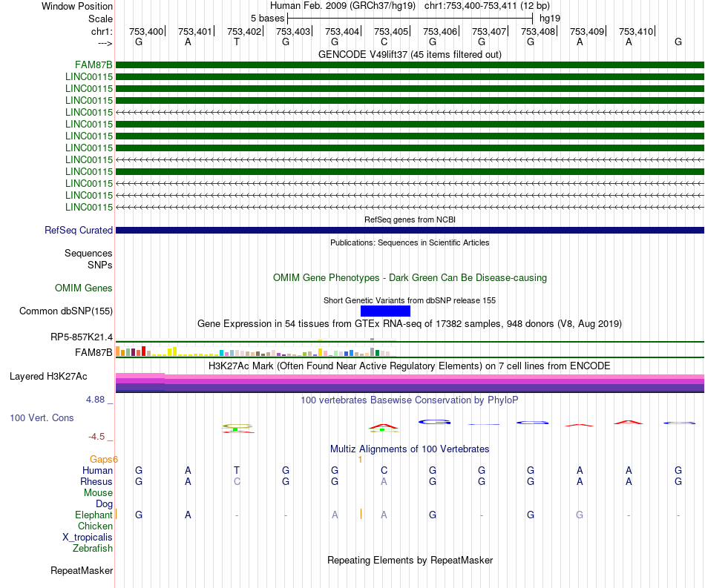Click the chr1 753,405 base position ruler

pyautogui.click(x=391, y=31)
